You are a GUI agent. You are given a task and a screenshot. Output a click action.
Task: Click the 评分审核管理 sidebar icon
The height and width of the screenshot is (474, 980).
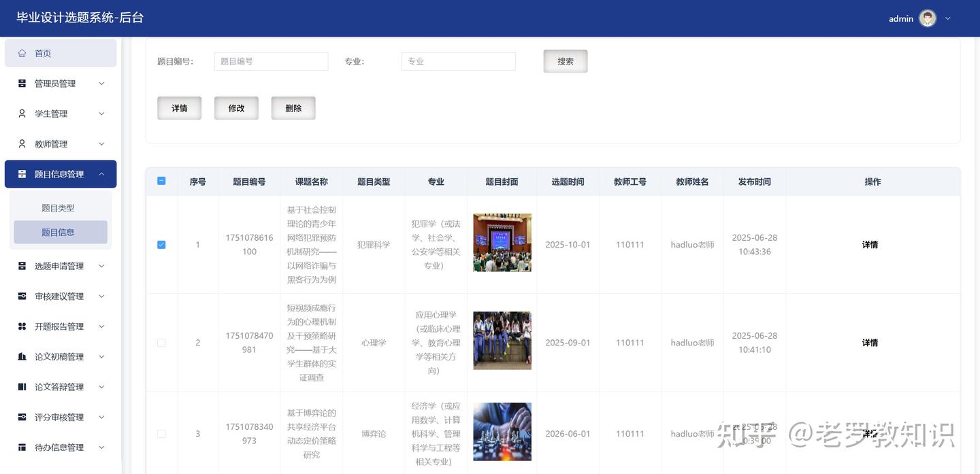coord(22,417)
